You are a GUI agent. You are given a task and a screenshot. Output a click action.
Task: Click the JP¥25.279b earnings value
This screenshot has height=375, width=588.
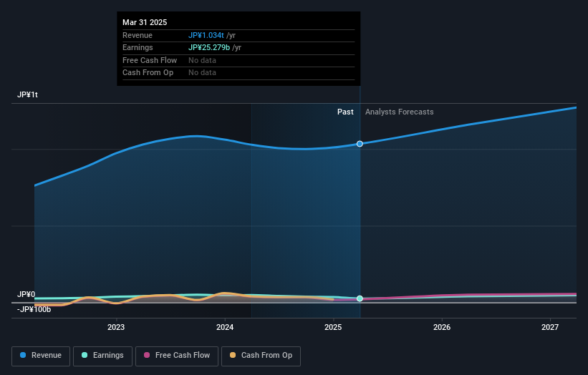coord(209,47)
